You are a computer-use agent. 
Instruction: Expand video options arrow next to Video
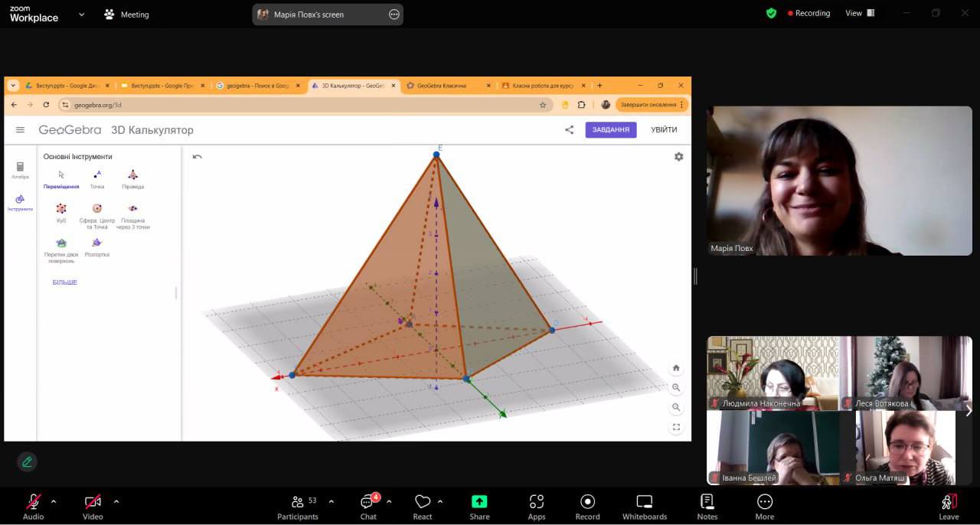(x=116, y=502)
